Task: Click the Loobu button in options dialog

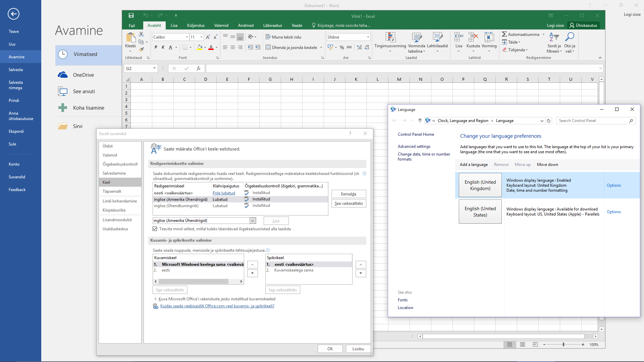Action: point(358,349)
